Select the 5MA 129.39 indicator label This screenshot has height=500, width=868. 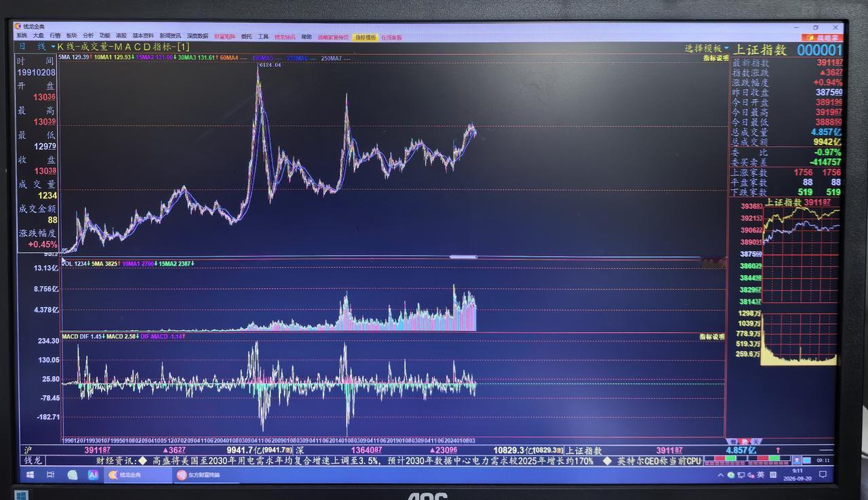coord(75,58)
